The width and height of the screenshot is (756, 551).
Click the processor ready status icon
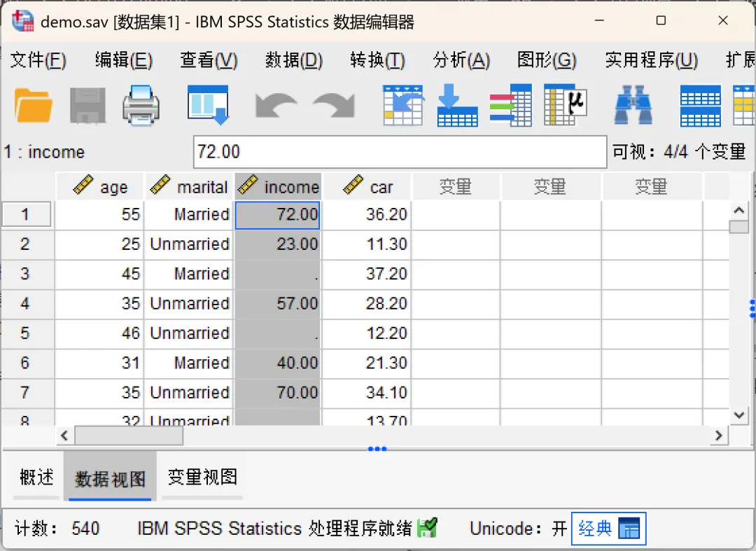[427, 528]
